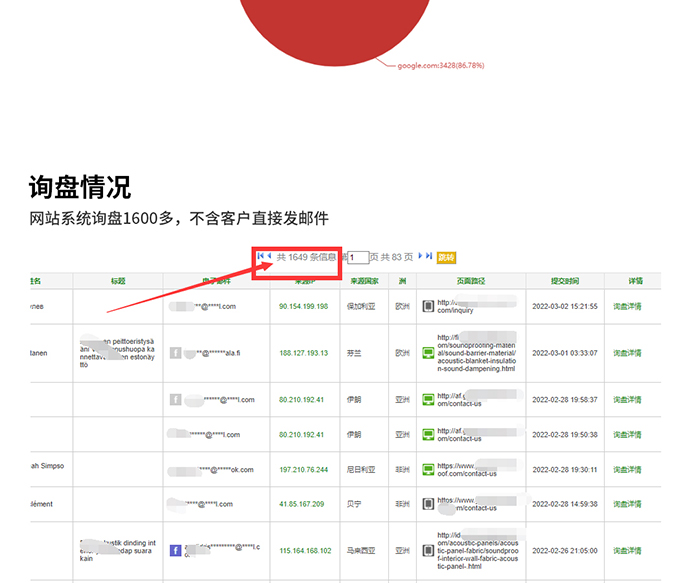Viewport: 700px width, 583px height.
Task: Click IP address 90.154.199.198
Action: [304, 306]
